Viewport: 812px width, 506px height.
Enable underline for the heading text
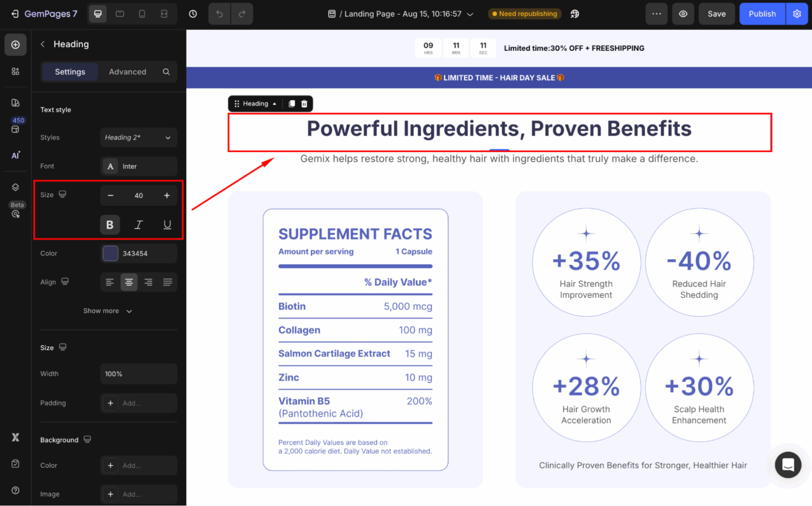click(x=167, y=224)
